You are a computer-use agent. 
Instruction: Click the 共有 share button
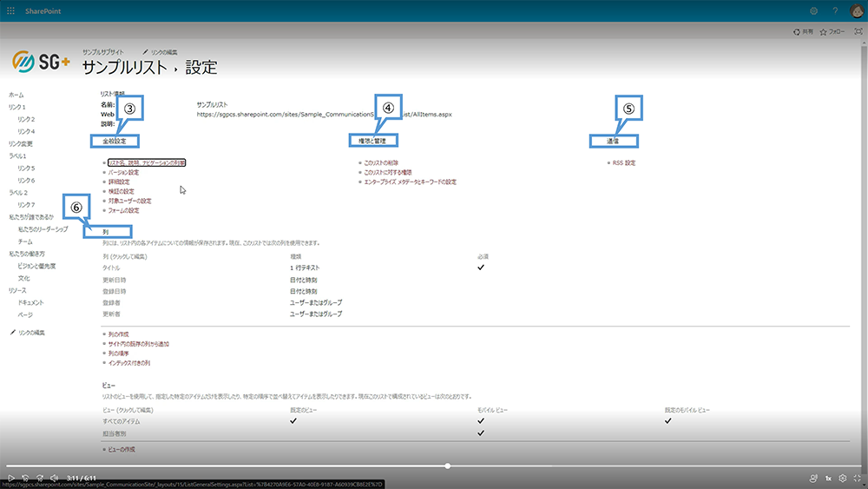pos(803,31)
